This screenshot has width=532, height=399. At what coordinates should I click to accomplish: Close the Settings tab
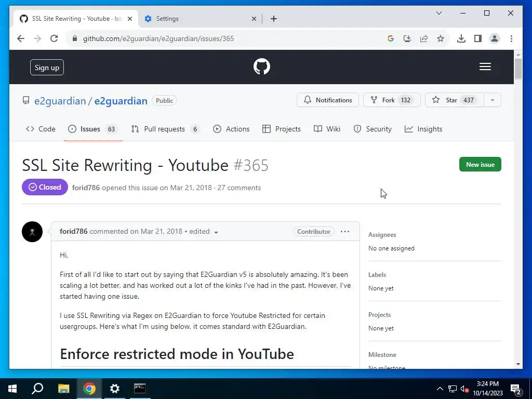tap(254, 19)
